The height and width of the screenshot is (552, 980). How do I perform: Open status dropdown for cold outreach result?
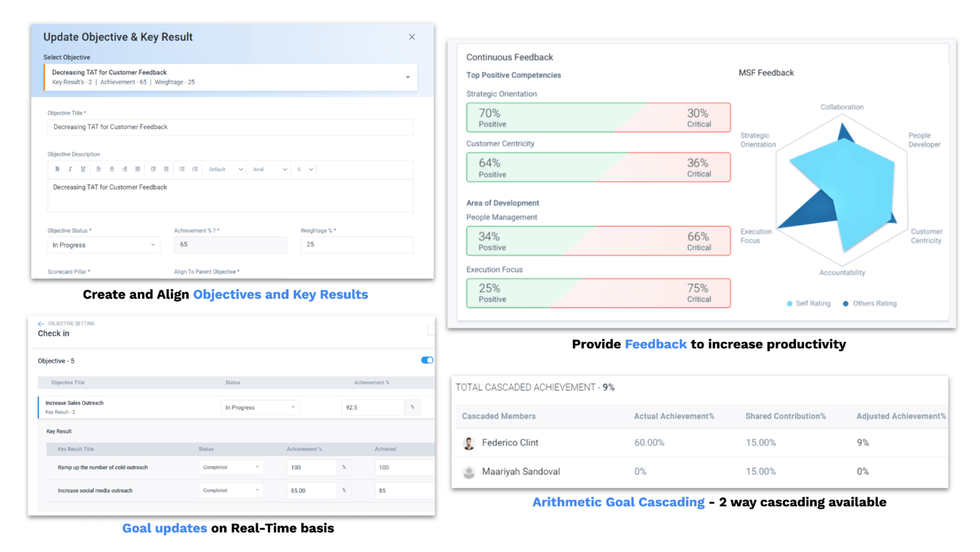pyautogui.click(x=231, y=468)
